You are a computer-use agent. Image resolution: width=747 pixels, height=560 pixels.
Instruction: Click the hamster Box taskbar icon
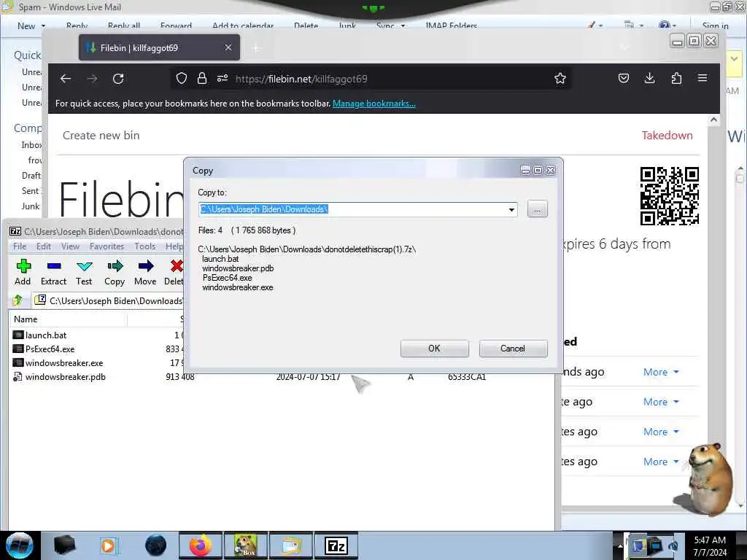coord(246,545)
